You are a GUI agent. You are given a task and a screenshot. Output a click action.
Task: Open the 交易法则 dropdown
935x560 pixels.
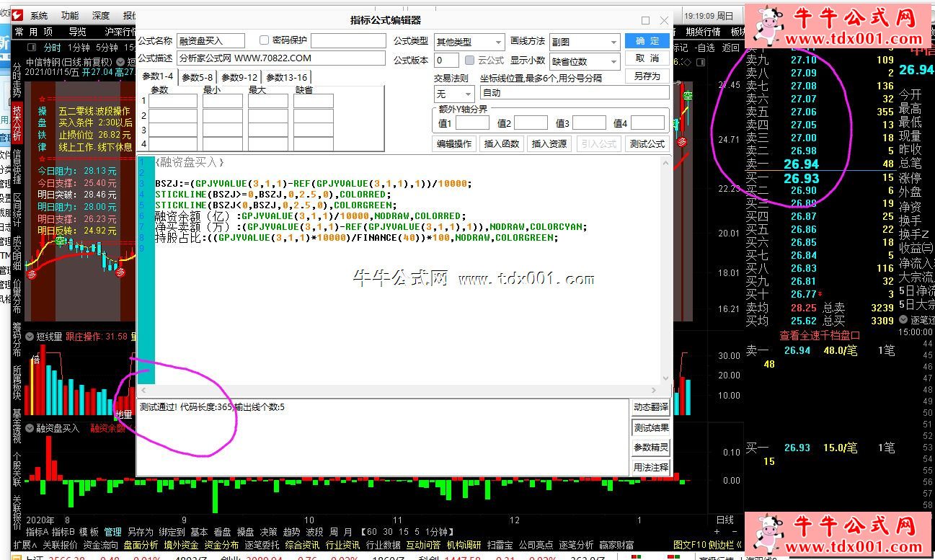454,94
